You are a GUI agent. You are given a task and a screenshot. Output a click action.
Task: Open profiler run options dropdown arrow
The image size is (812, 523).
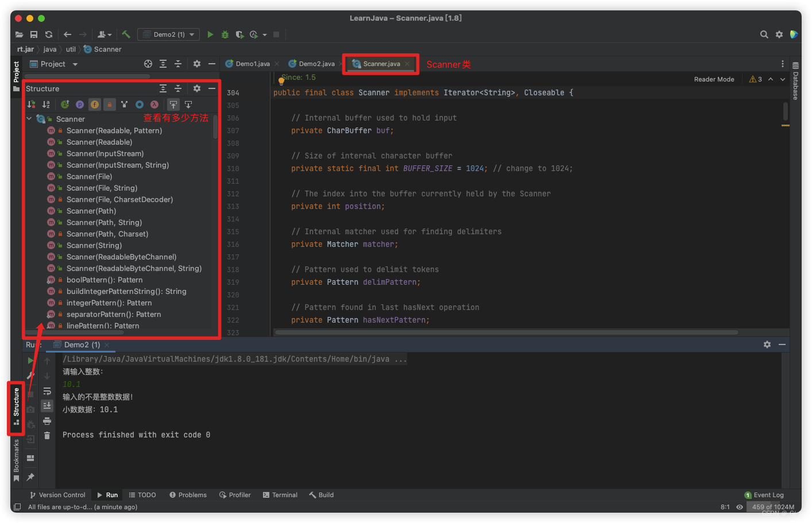tap(265, 35)
